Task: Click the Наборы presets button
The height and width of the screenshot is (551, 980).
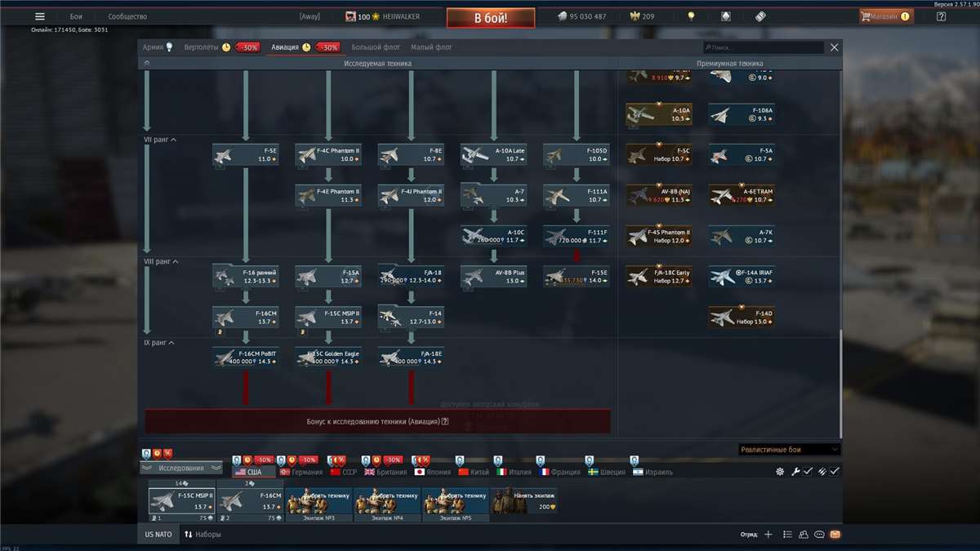Action: pyautogui.click(x=203, y=535)
